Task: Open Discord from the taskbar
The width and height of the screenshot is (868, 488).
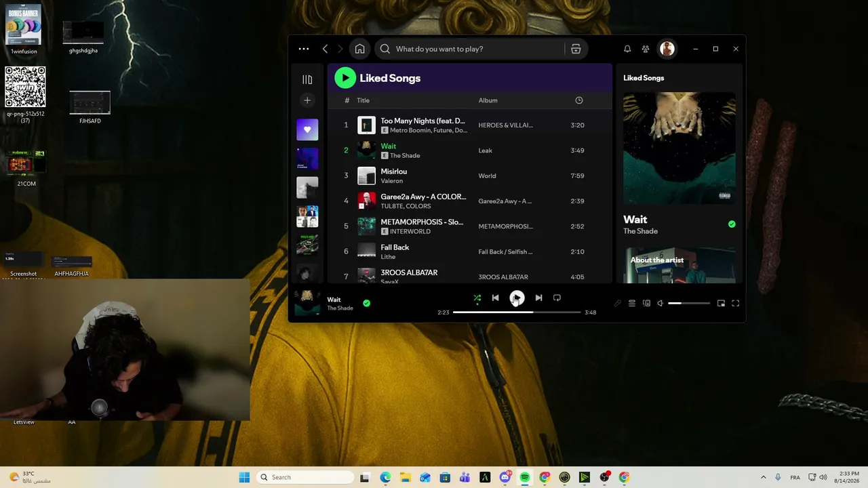Action: point(505,477)
